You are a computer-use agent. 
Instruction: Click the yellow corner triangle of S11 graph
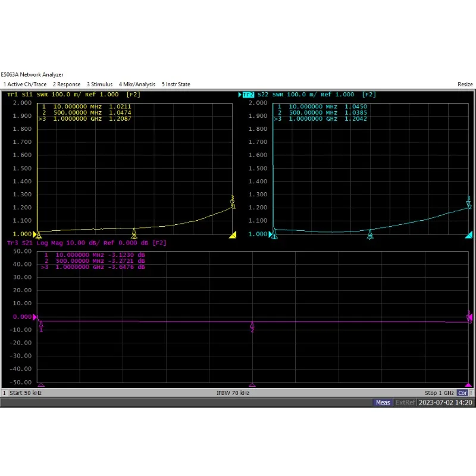(x=233, y=235)
